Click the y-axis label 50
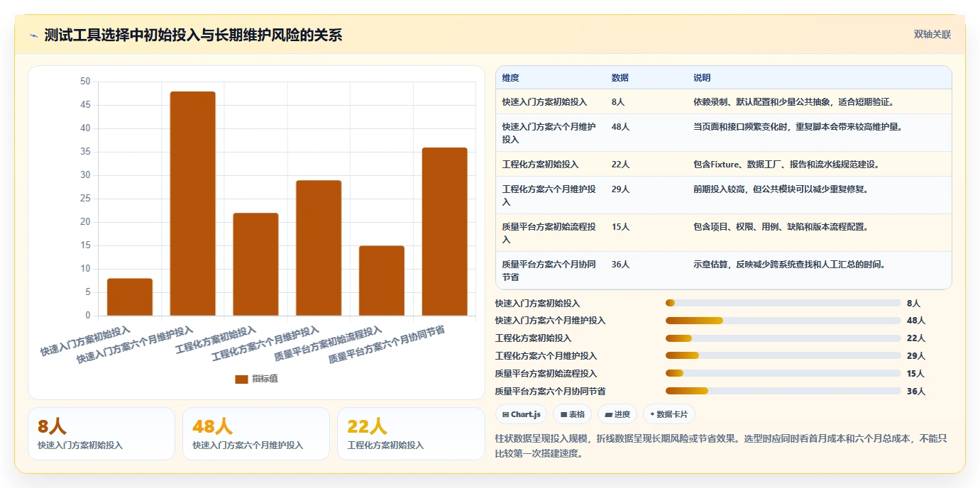The height and width of the screenshot is (488, 980). point(85,82)
